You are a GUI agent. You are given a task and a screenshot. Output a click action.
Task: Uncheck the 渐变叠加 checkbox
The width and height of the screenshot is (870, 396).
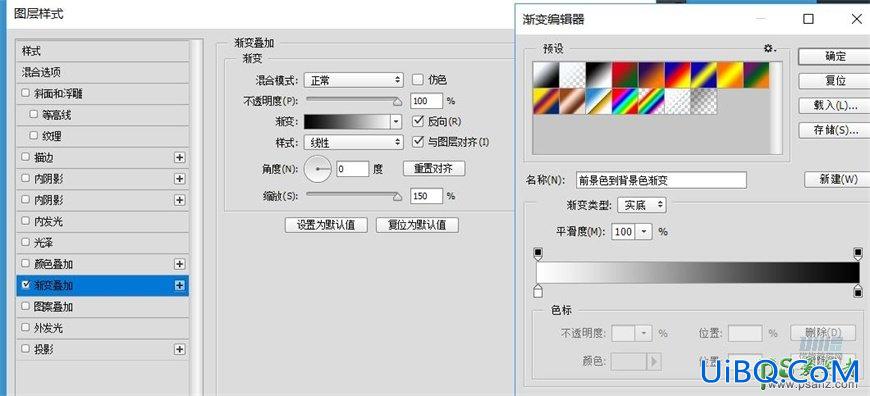25,285
